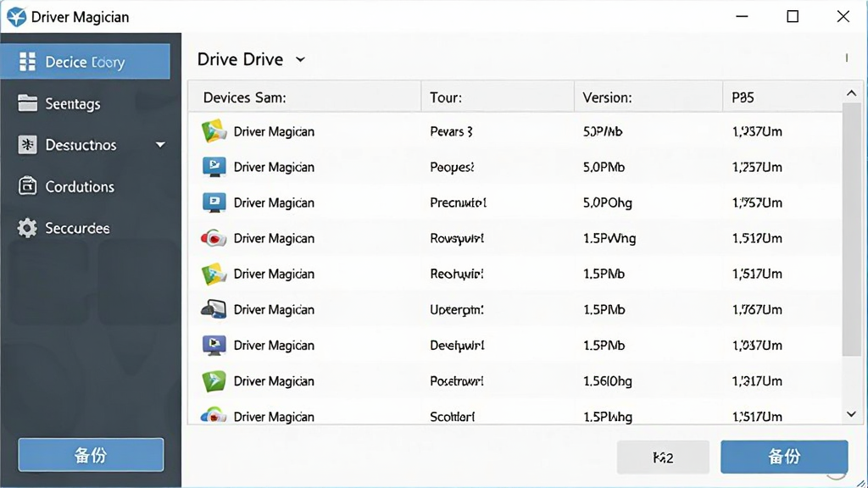Select the 'Posetrowrl' cell
The image size is (868, 488).
coord(457,381)
